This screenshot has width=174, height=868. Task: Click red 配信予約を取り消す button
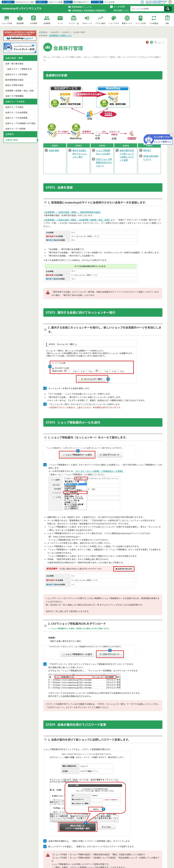(124, 569)
